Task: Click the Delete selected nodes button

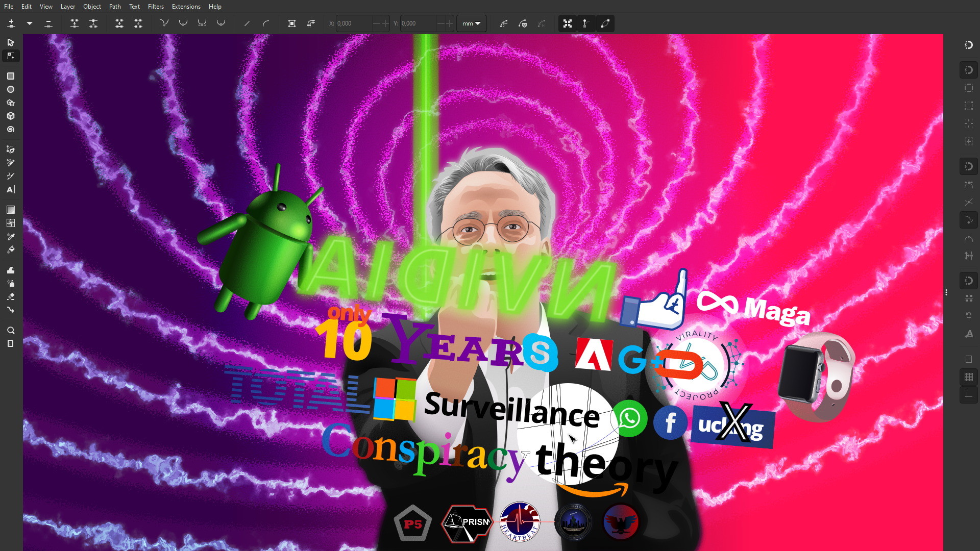Action: 48,23
